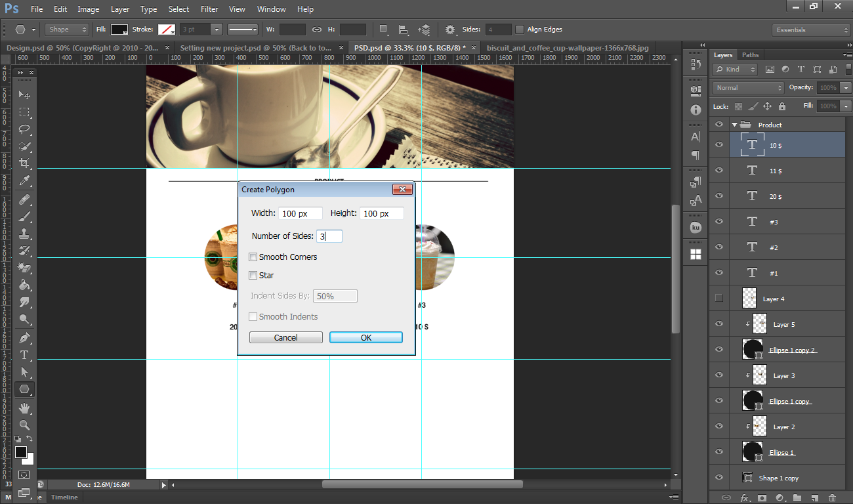Select the Eraser tool

[24, 268]
